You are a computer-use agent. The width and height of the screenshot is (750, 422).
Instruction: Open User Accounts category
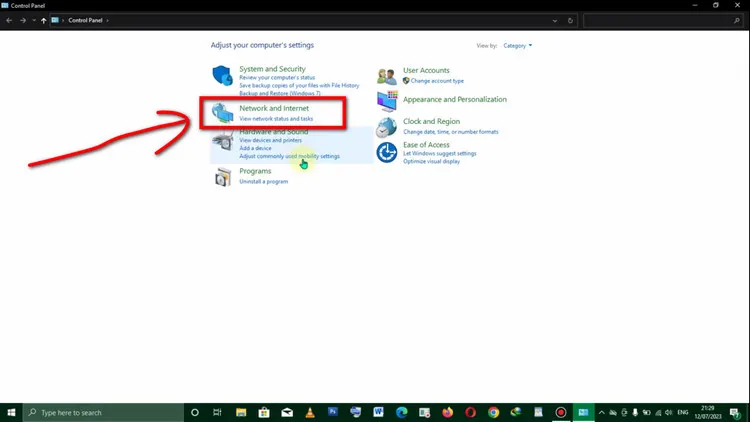(426, 70)
